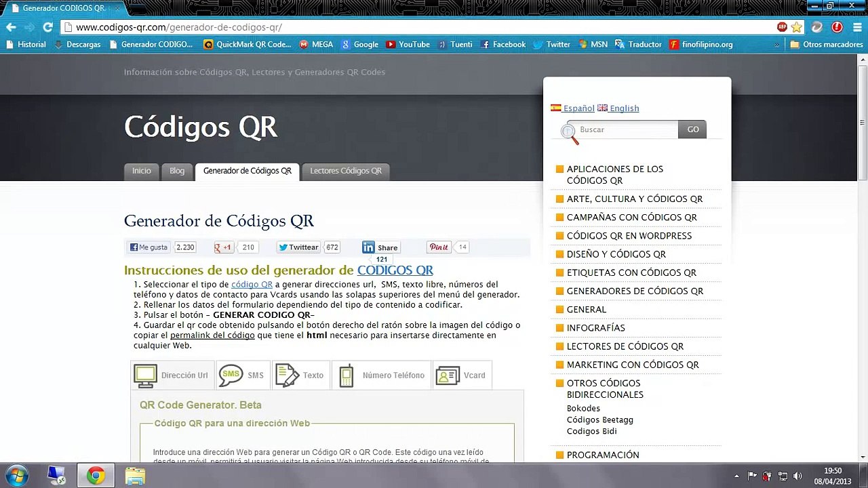Screen dimensions: 868x488
Task: Open Arte, Cultura y Códigos QR category
Action: point(635,199)
